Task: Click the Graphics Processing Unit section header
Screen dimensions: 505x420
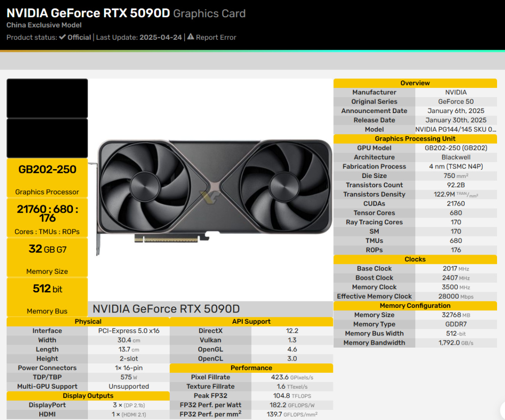Action: [415, 139]
